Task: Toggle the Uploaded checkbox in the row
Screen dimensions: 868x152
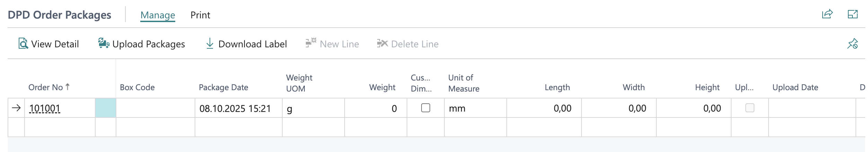Action: pos(750,108)
